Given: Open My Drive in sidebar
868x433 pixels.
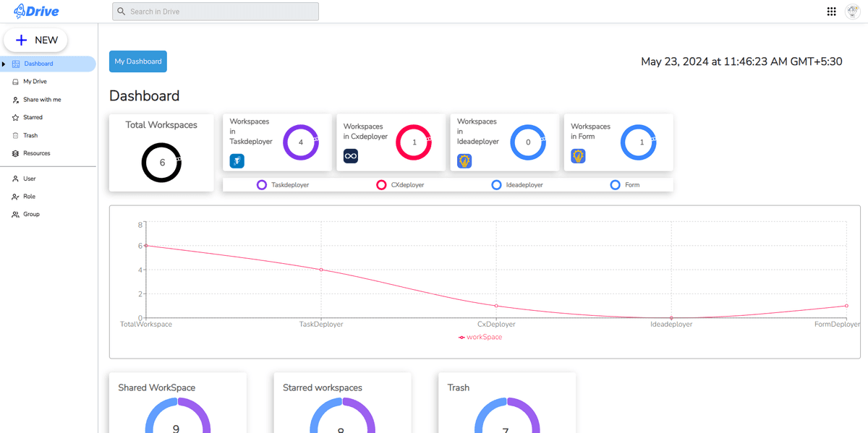Looking at the screenshot, I should [34, 82].
